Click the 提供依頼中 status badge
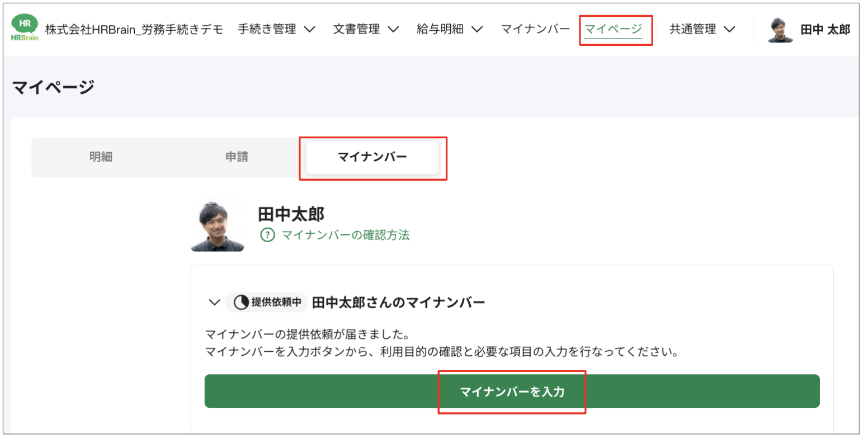Viewport: 868px width, 443px height. point(267,301)
